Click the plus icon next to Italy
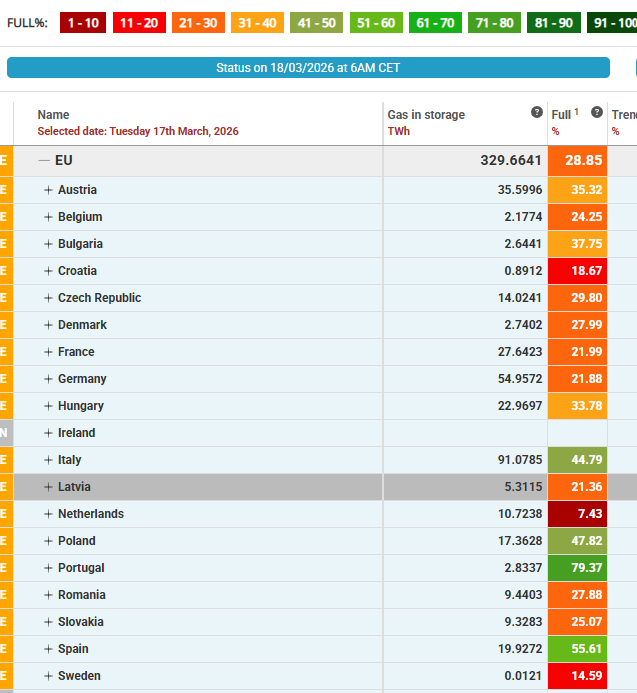 48,460
